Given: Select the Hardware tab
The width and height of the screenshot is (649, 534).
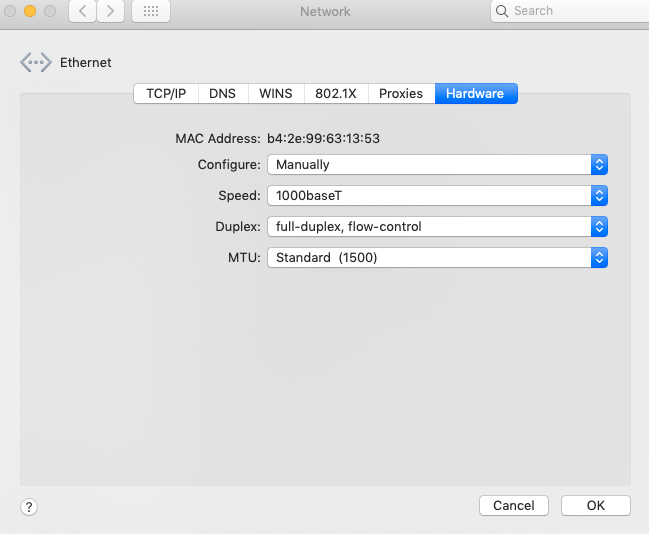Looking at the screenshot, I should [476, 94].
